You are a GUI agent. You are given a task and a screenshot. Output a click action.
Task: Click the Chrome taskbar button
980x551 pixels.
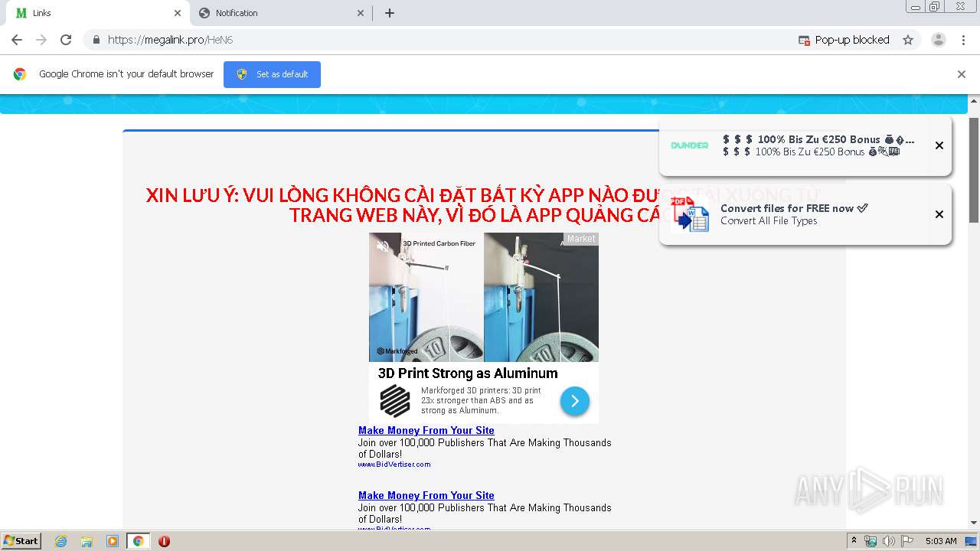click(x=138, y=541)
